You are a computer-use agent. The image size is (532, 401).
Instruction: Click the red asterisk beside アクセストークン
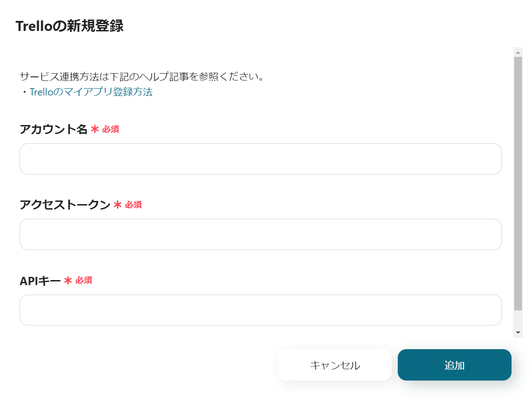point(117,205)
